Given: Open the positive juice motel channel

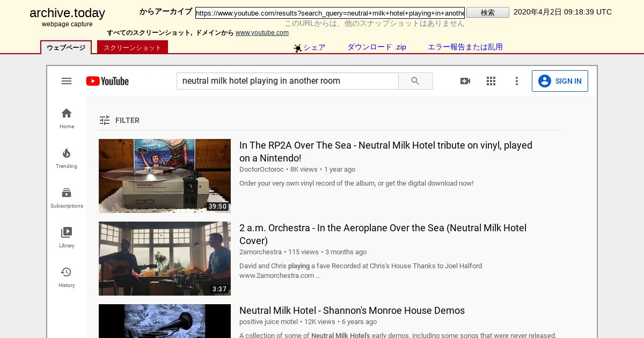Looking at the screenshot, I should (268, 322).
